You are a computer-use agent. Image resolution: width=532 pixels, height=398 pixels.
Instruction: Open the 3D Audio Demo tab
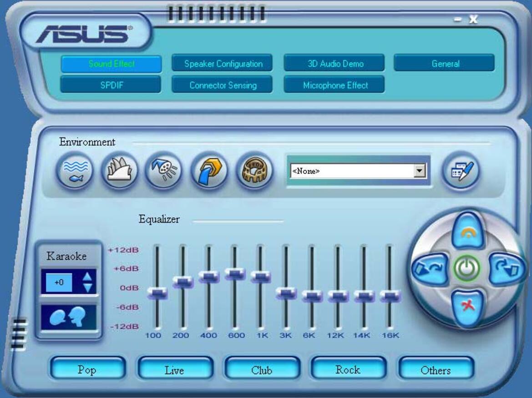[334, 63]
